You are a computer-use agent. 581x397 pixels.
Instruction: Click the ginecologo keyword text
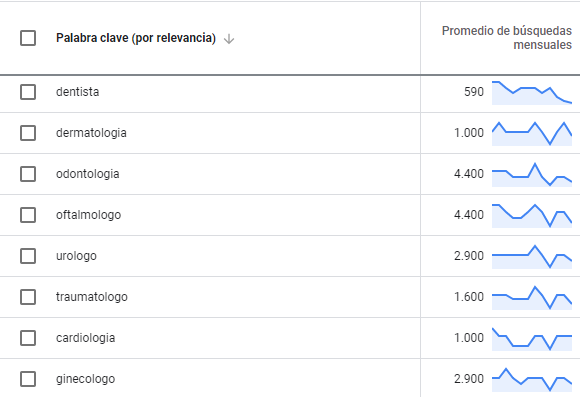pos(86,379)
